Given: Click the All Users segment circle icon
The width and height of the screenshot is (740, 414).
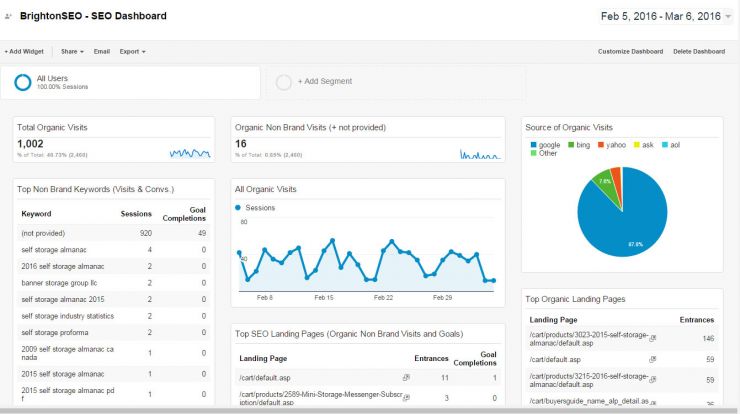Looking at the screenshot, I should coord(23,82).
